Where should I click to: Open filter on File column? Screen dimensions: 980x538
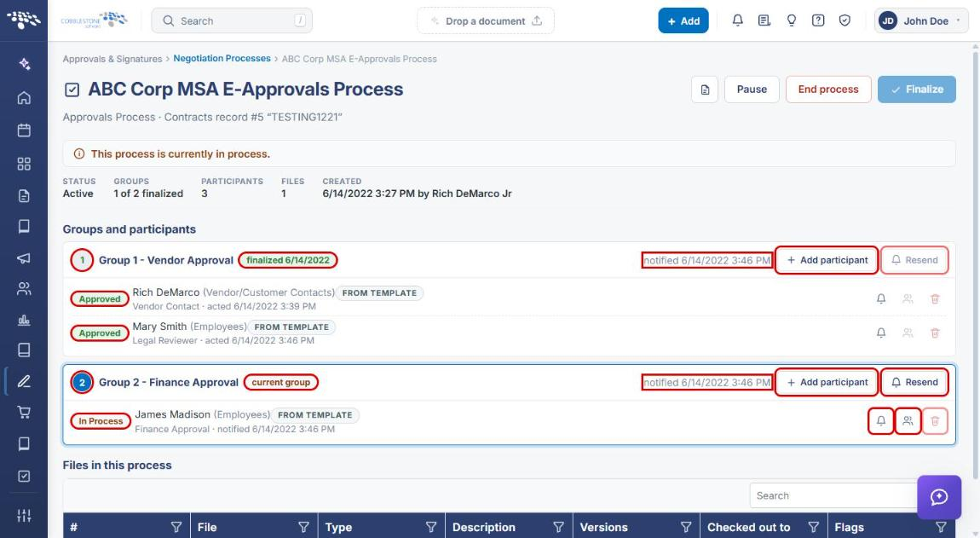tap(303, 528)
